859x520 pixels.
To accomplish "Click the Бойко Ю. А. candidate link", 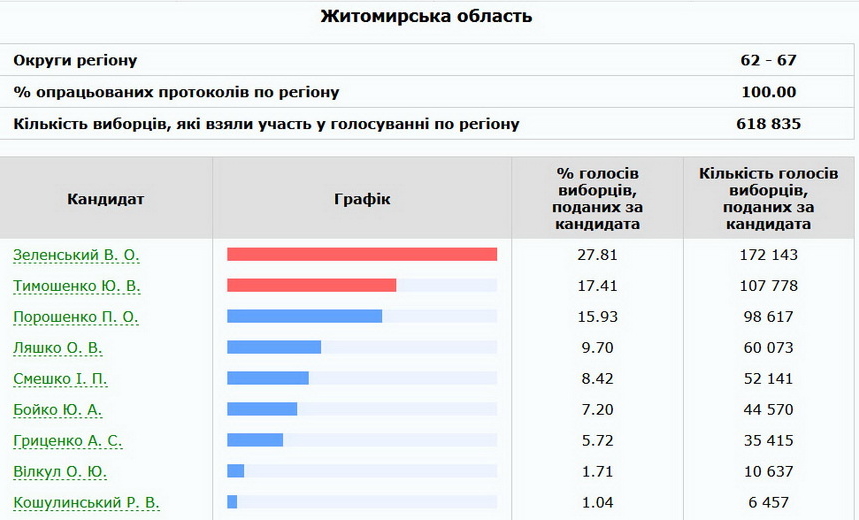I will [x=58, y=410].
